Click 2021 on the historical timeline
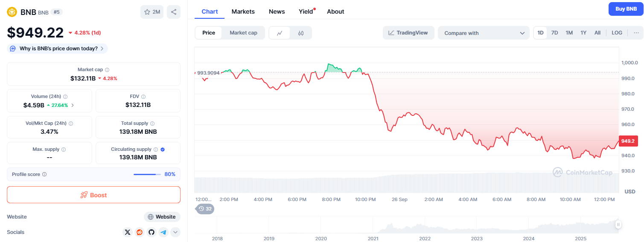The width and height of the screenshot is (644, 242). pyautogui.click(x=373, y=239)
